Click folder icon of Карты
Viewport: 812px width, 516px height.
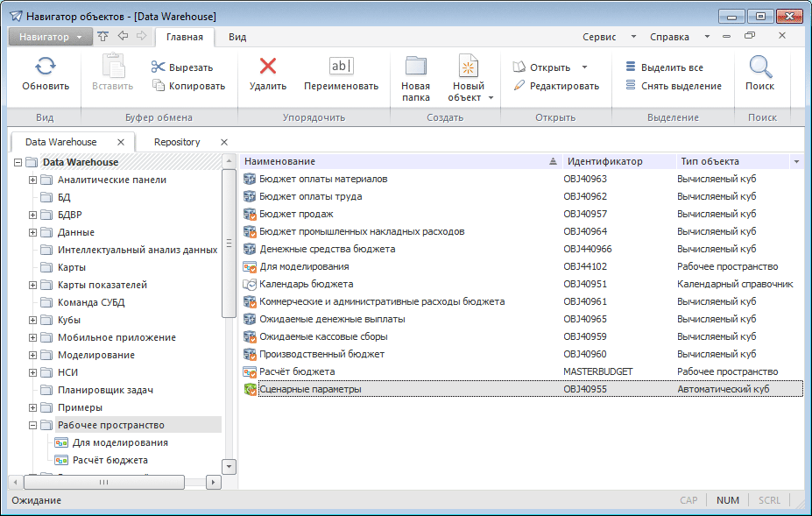(x=46, y=267)
